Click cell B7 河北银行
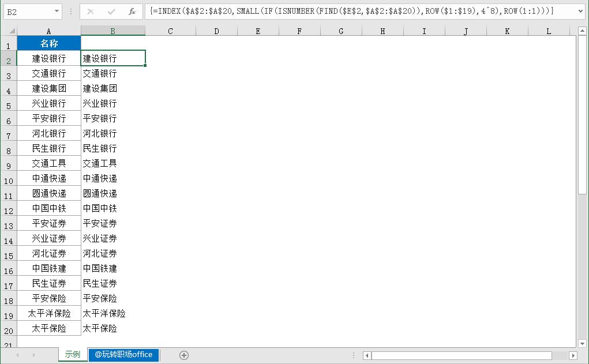 coord(113,133)
